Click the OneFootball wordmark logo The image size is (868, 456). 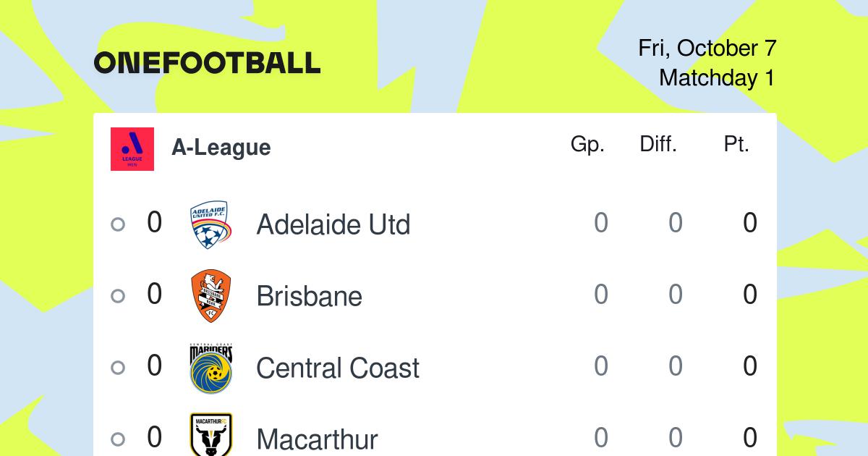pos(207,63)
